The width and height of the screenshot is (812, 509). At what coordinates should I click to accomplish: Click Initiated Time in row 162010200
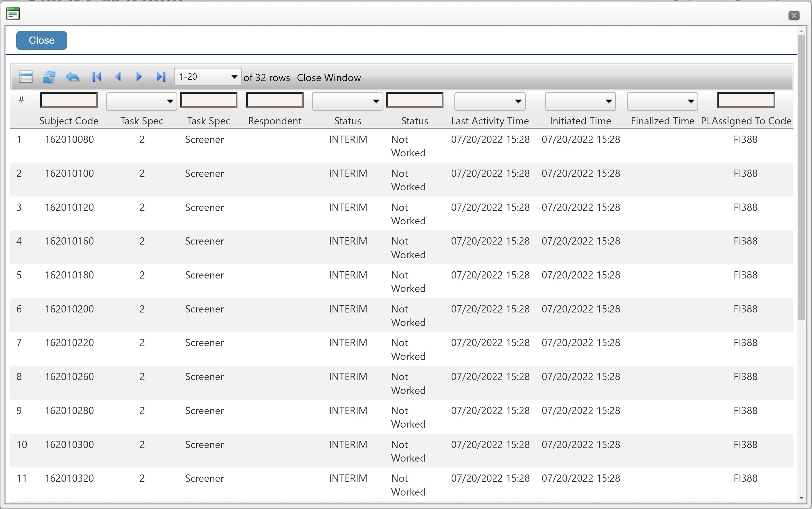pos(581,309)
